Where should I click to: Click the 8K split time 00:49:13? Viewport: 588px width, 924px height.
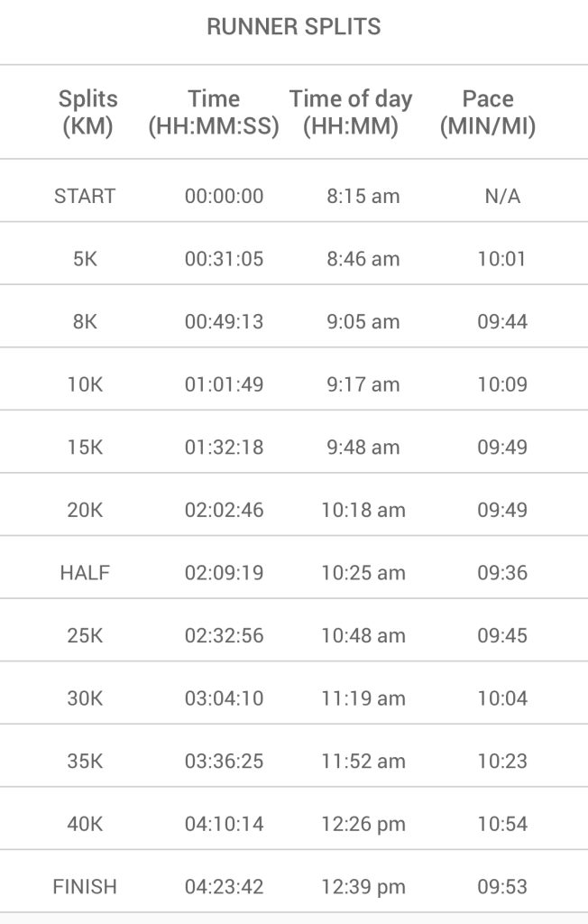coord(224,322)
